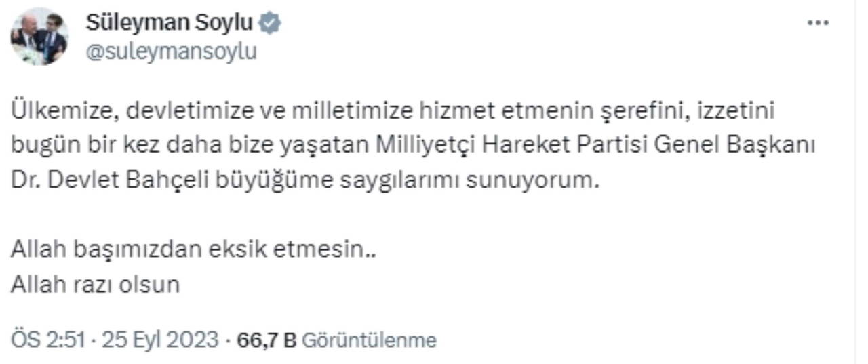Click the display name Süleyman Soylu
Image resolution: width=868 pixels, height=364 pixels.
[x=169, y=23]
